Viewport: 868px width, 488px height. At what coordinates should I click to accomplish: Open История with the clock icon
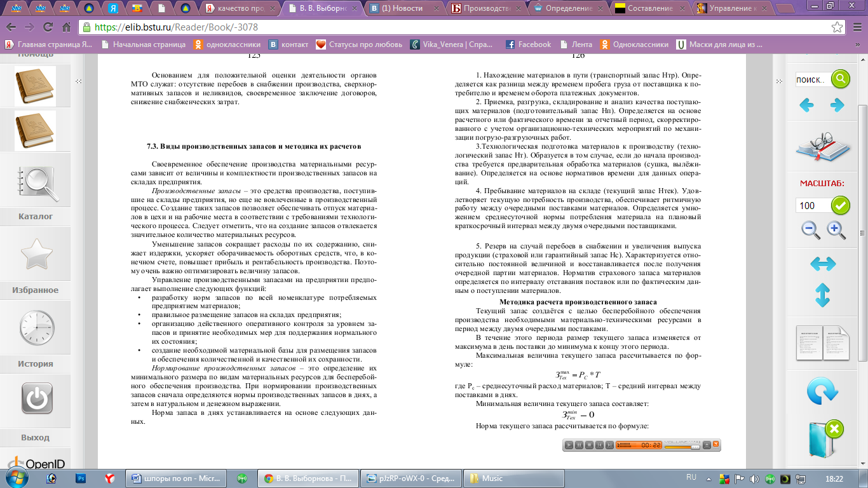37,328
